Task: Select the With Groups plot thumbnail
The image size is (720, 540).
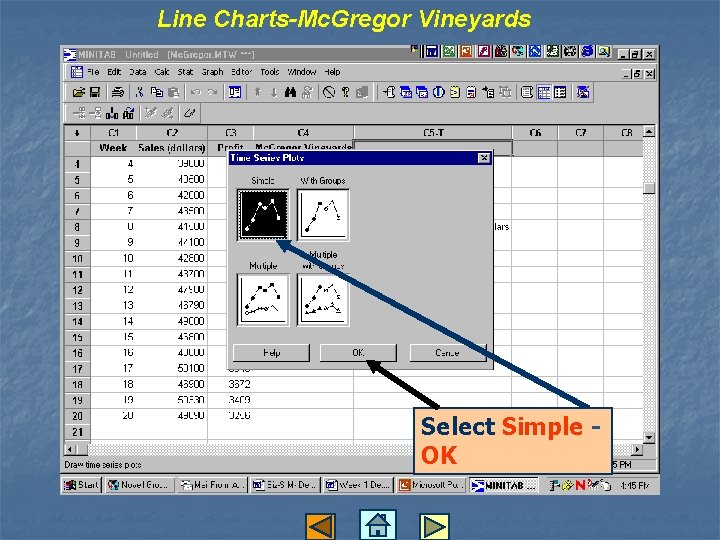Action: (323, 214)
